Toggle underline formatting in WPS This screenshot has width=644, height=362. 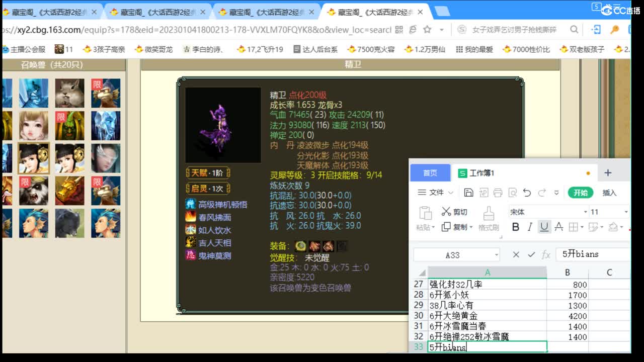[544, 227]
